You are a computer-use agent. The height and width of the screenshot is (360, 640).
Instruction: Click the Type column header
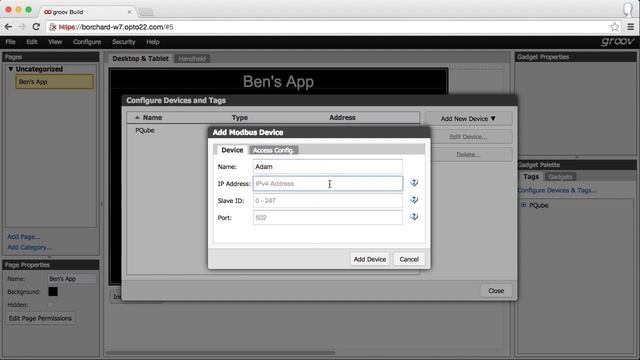coord(240,118)
